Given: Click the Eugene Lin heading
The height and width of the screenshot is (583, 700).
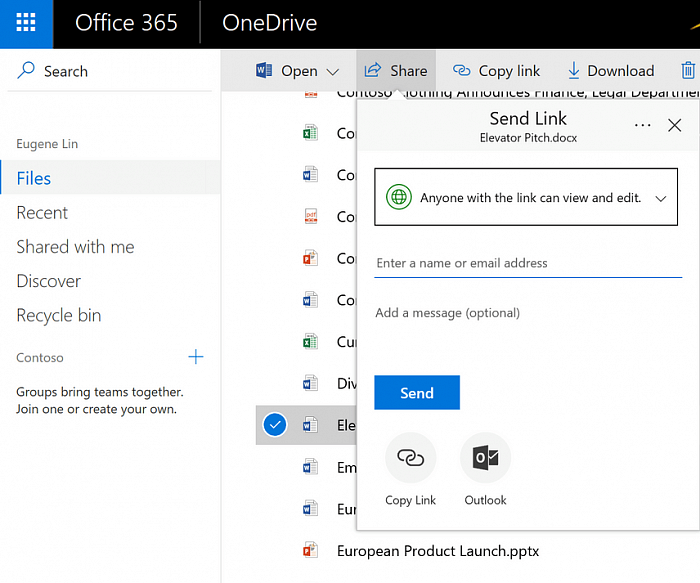Looking at the screenshot, I should [x=47, y=144].
